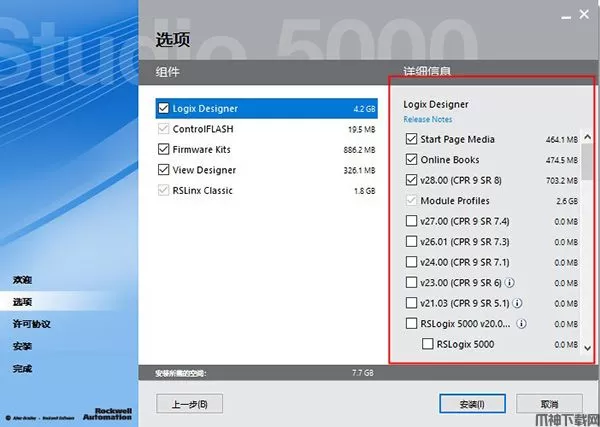Uncheck the View Designer checkbox
Screen dimensions: 600x427
click(x=163, y=170)
